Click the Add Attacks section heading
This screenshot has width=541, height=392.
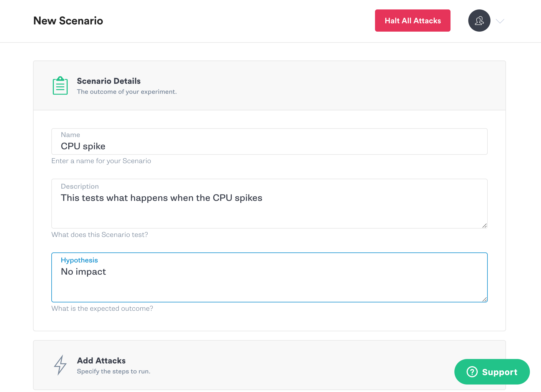tap(101, 361)
